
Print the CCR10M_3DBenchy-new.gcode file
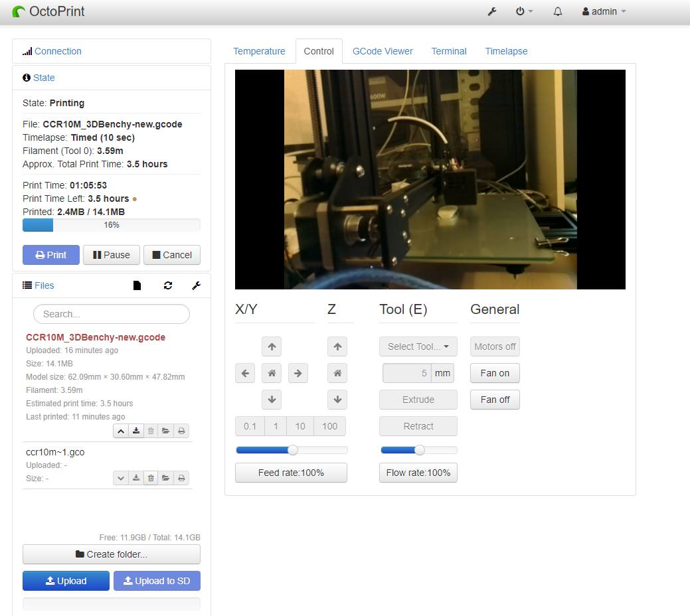click(180, 431)
